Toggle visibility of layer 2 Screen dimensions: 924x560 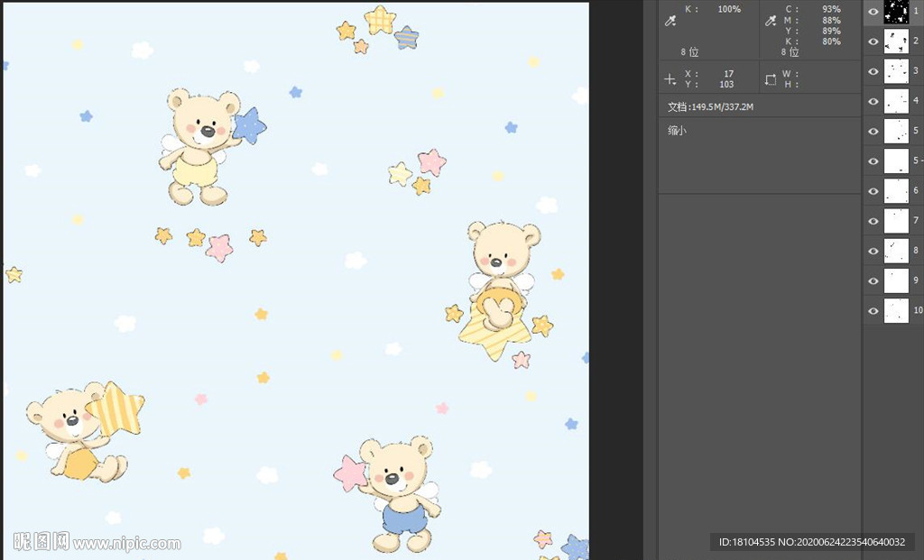873,41
